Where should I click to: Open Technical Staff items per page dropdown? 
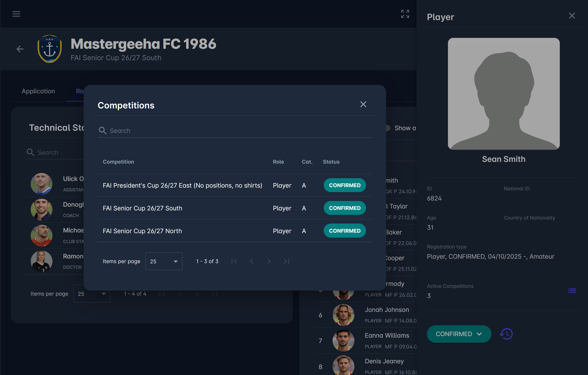92,294
